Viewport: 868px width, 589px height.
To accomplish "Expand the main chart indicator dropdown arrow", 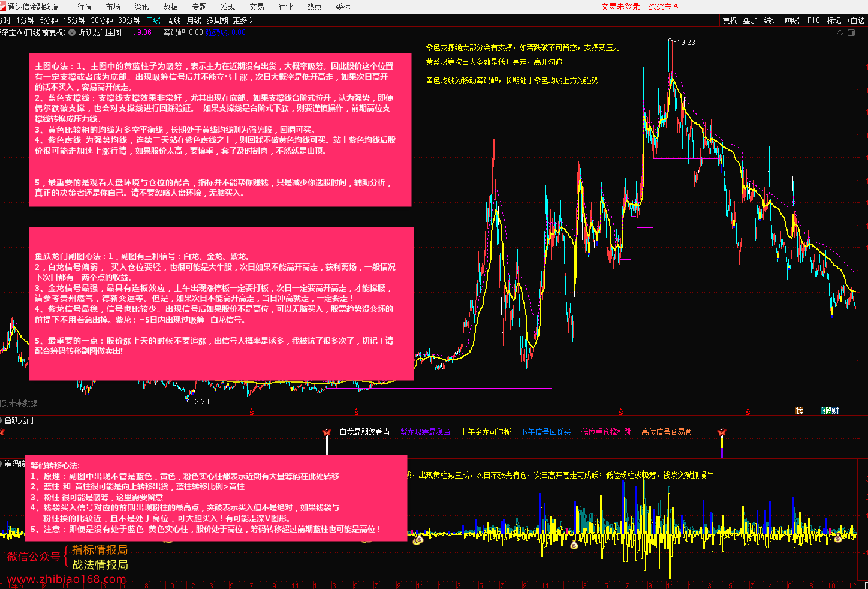I will click(72, 32).
